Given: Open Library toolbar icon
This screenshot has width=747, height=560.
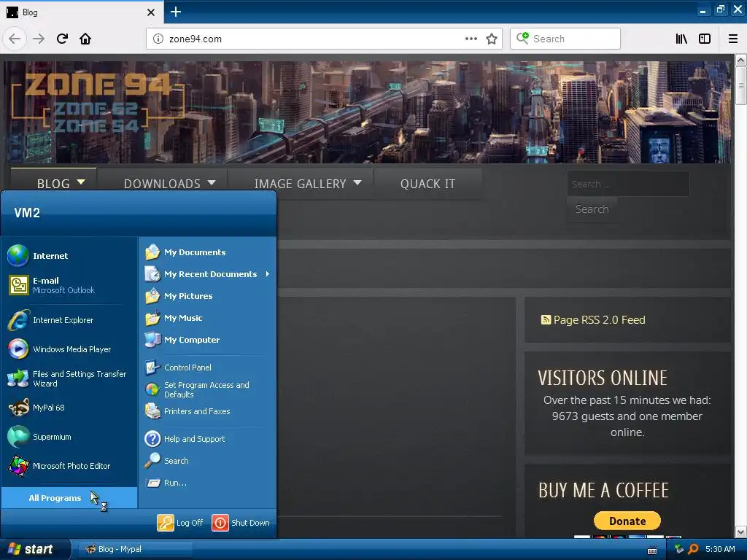Looking at the screenshot, I should (681, 39).
